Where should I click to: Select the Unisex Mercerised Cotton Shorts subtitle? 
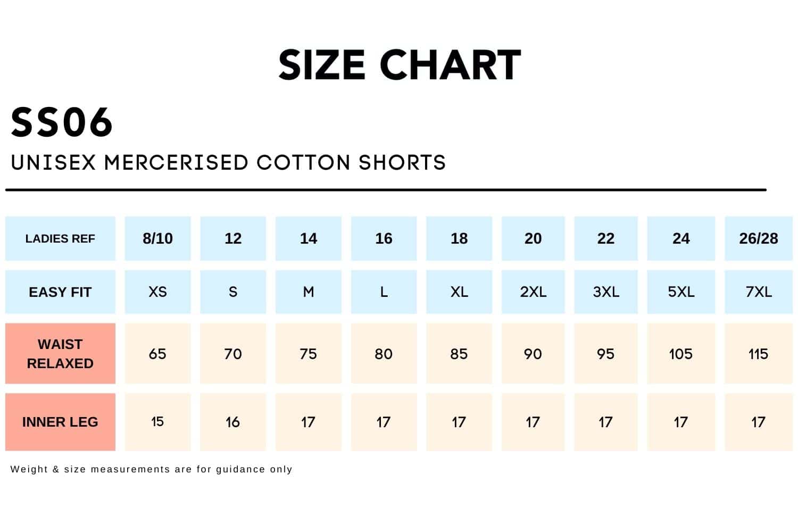228,163
